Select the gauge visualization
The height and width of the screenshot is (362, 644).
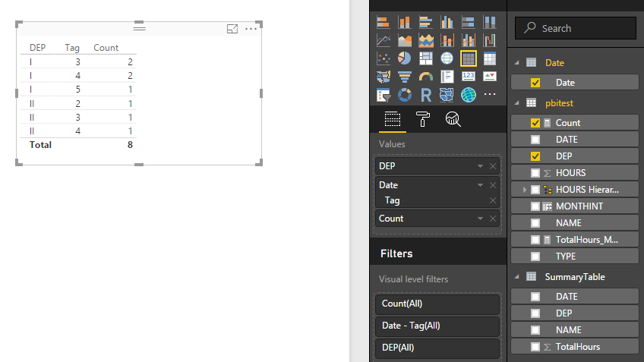(x=426, y=77)
